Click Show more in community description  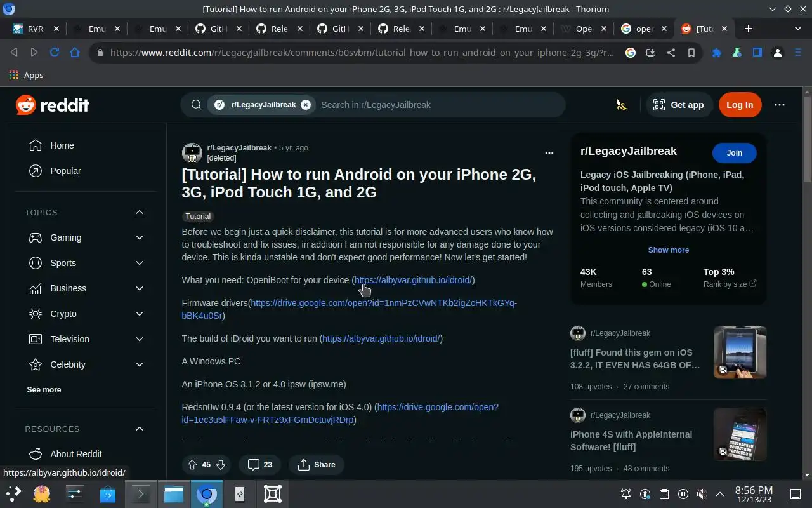click(x=669, y=250)
